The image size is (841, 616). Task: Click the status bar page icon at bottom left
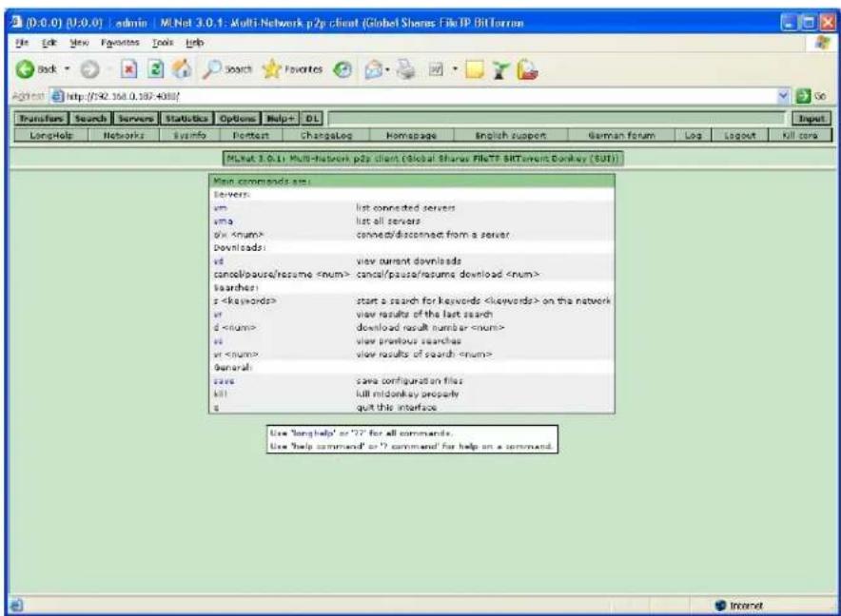click(x=16, y=606)
